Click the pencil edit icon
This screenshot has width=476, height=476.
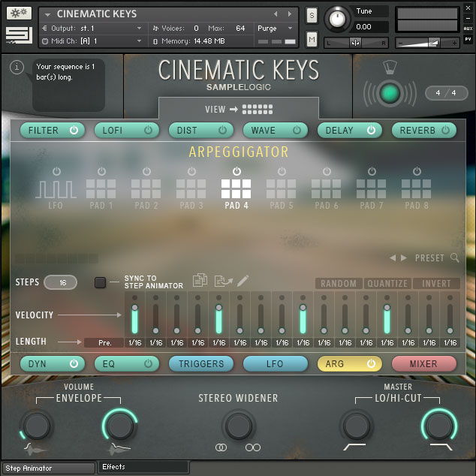click(243, 281)
